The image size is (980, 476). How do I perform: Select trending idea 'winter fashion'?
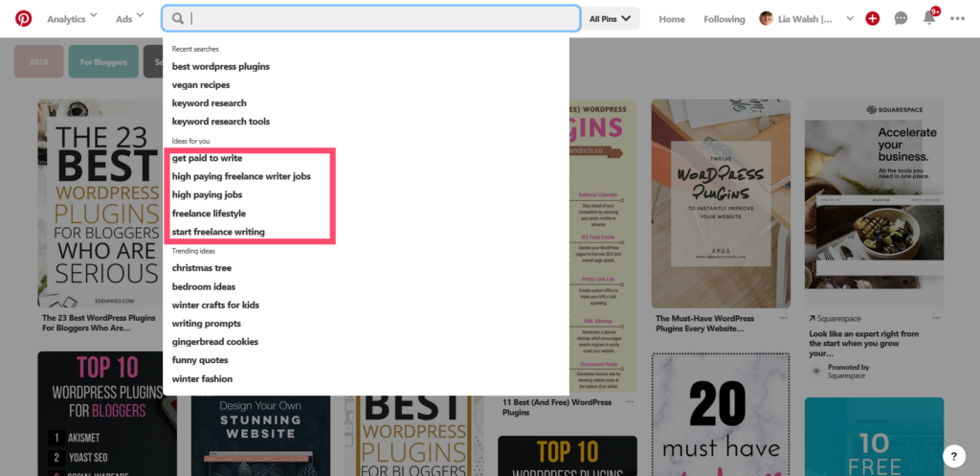[202, 379]
